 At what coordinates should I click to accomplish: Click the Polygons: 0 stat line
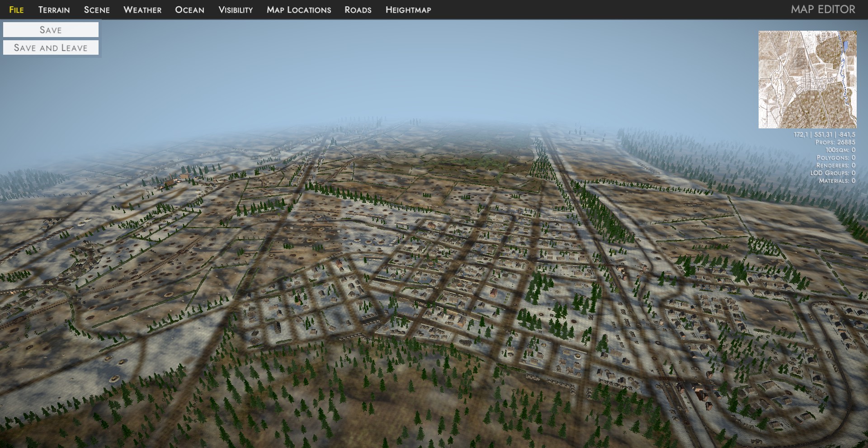click(836, 158)
